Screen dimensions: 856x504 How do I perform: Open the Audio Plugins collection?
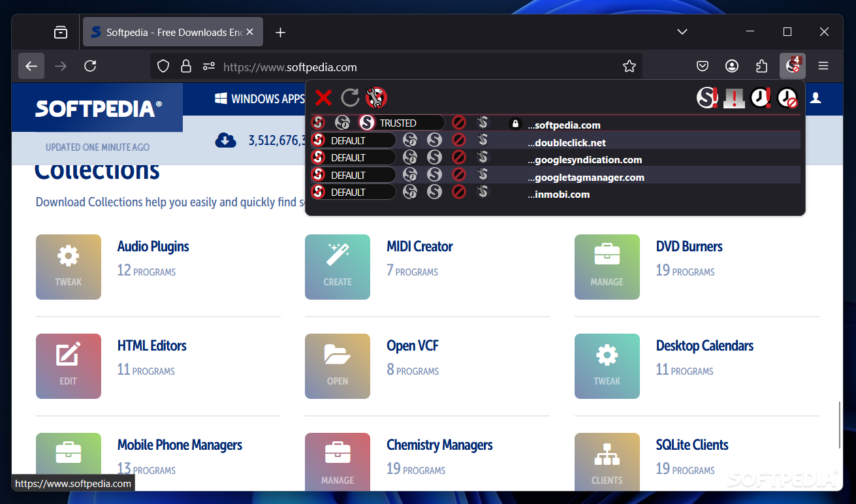[153, 246]
